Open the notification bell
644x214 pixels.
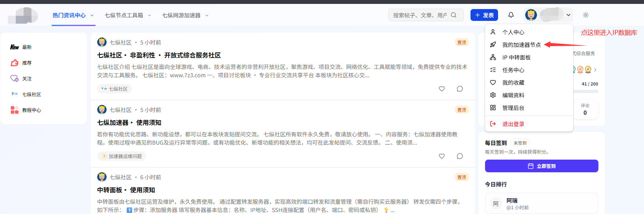(511, 15)
